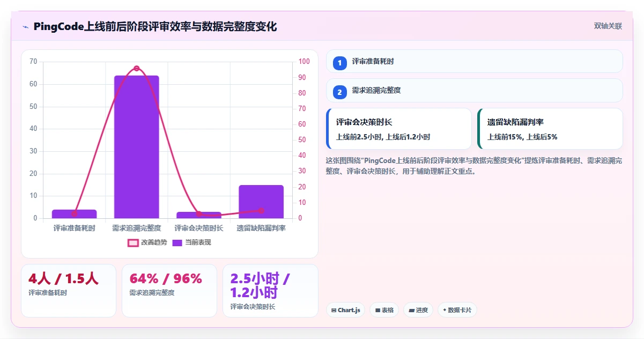Click the text 上线前2.5小时, 上线后1.2小时
644x339 pixels.
[383, 137]
